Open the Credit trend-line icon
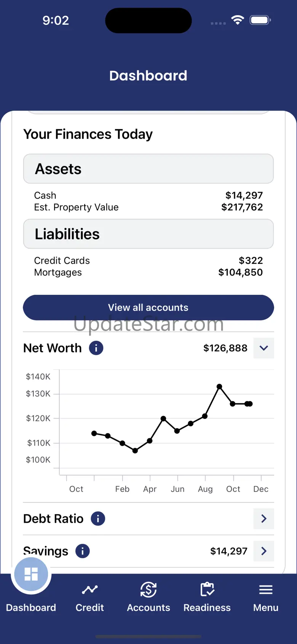This screenshot has height=644, width=297. click(x=90, y=590)
